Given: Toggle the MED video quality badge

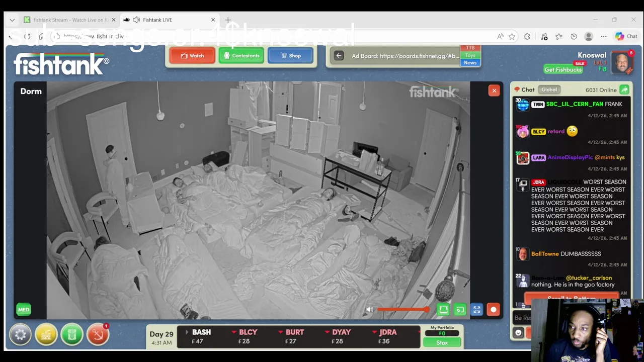Looking at the screenshot, I should point(24,310).
